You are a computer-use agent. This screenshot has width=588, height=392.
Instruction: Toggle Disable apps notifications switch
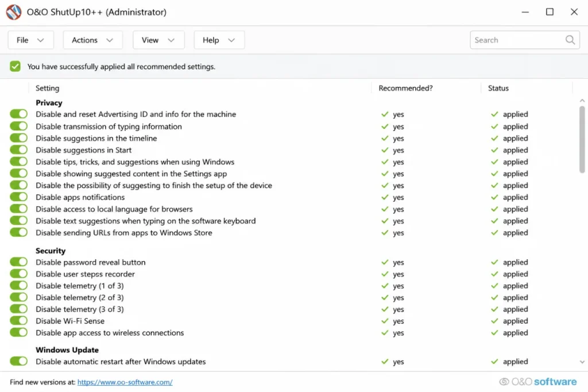(x=19, y=197)
